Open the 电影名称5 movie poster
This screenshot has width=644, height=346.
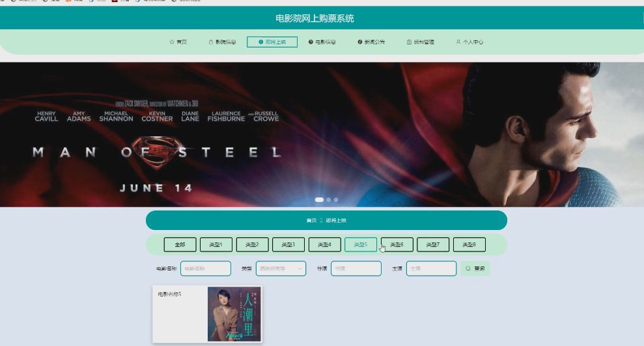[x=234, y=314]
